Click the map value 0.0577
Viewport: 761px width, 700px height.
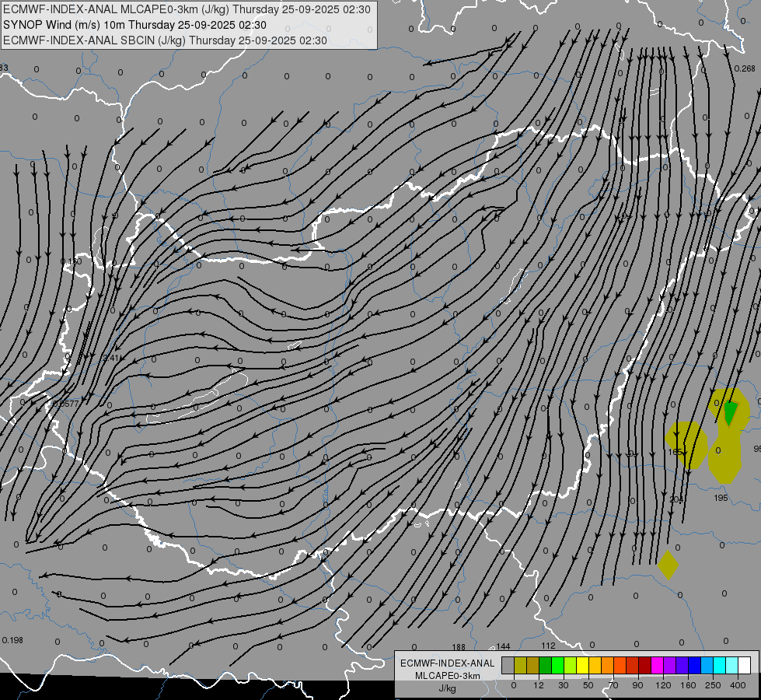click(x=66, y=404)
